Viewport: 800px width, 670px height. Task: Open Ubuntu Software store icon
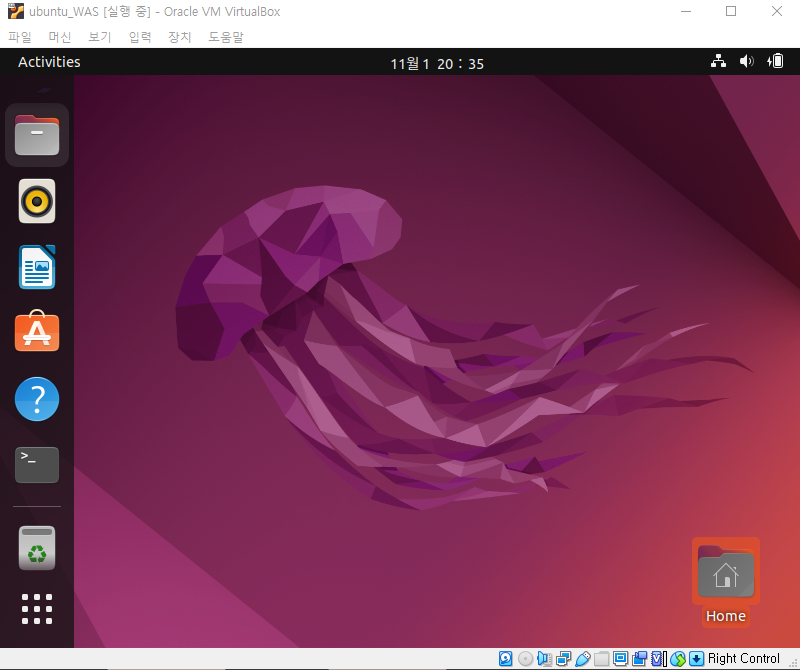pyautogui.click(x=37, y=331)
